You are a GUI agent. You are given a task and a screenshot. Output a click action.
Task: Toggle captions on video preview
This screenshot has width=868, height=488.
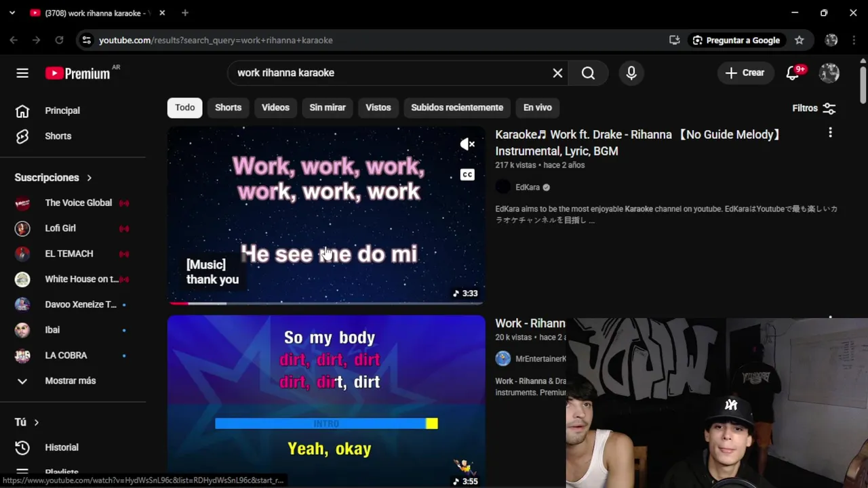[467, 175]
